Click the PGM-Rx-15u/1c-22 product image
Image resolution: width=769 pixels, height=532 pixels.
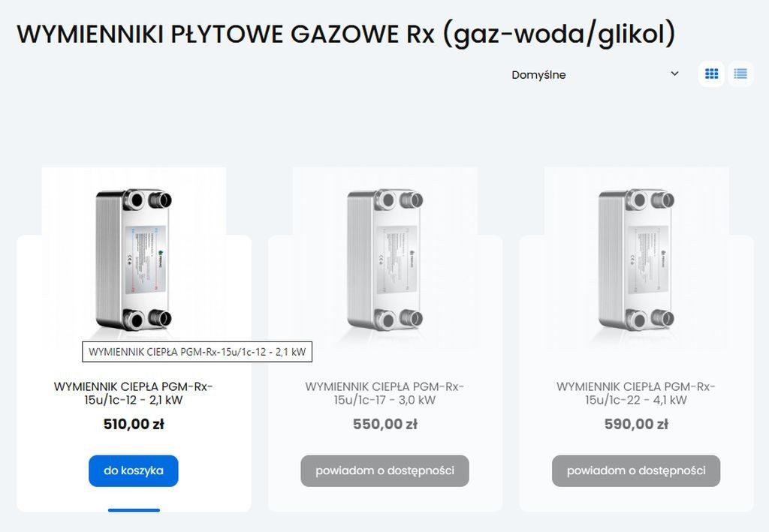635,259
